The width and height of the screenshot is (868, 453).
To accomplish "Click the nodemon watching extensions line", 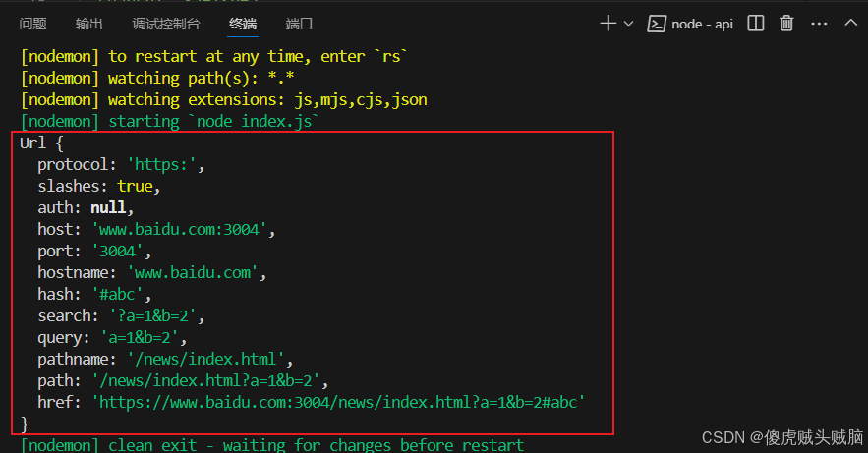I will pos(224,99).
